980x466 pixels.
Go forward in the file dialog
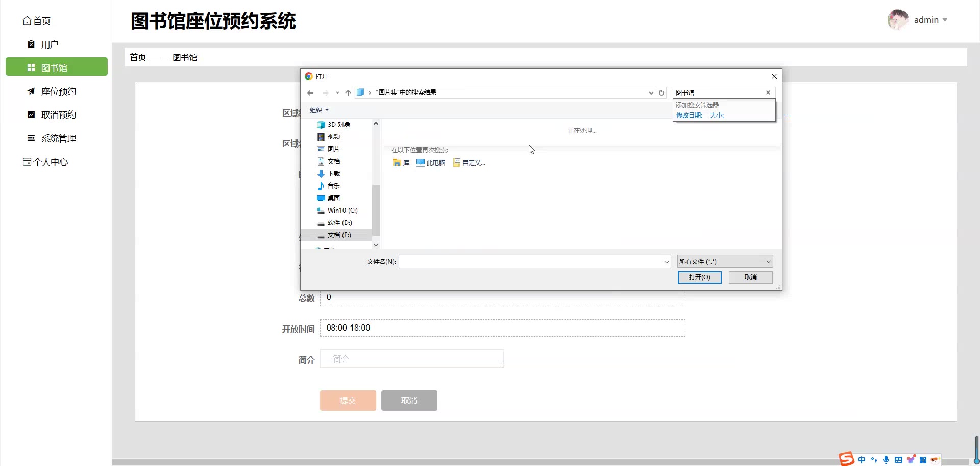325,93
